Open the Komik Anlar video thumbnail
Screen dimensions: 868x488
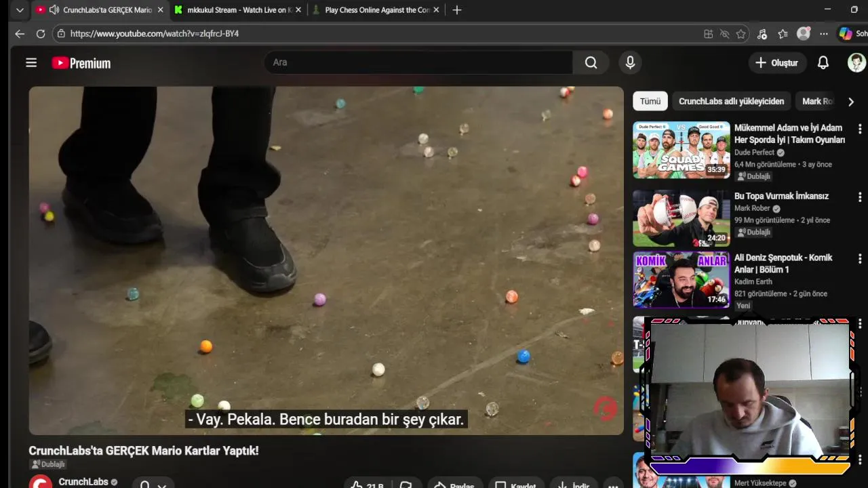point(682,280)
